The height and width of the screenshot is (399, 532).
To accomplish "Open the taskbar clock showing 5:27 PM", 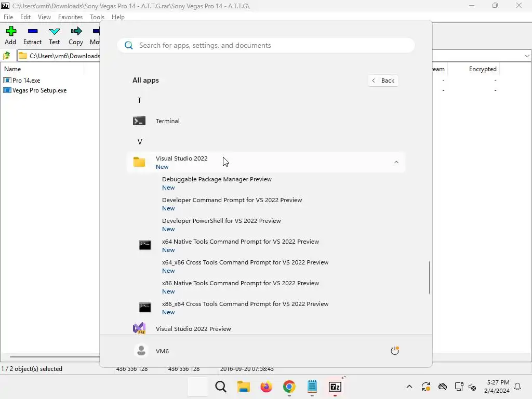I will coord(497,387).
